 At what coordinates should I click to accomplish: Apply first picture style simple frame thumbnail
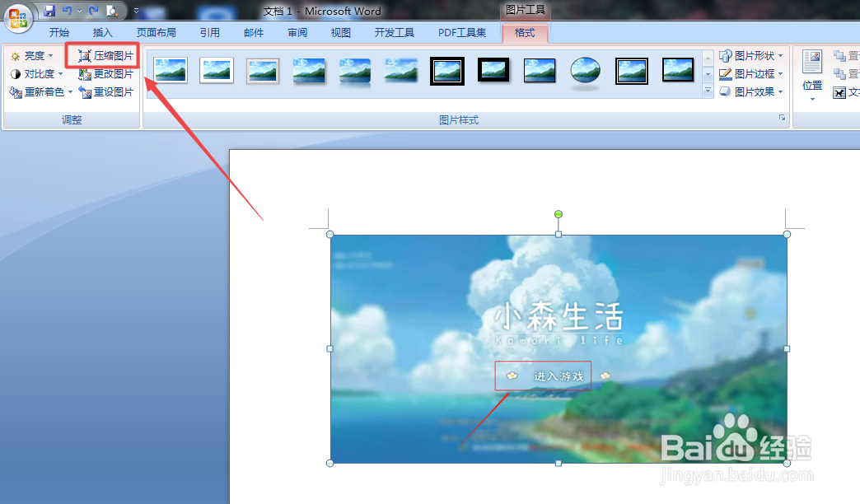171,70
